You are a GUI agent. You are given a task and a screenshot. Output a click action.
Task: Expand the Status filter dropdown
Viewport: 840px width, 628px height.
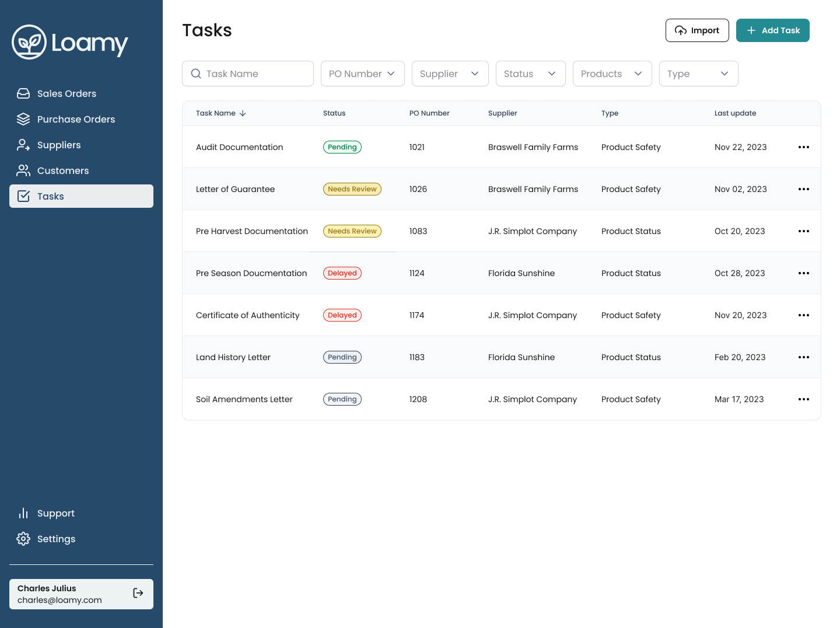point(531,74)
